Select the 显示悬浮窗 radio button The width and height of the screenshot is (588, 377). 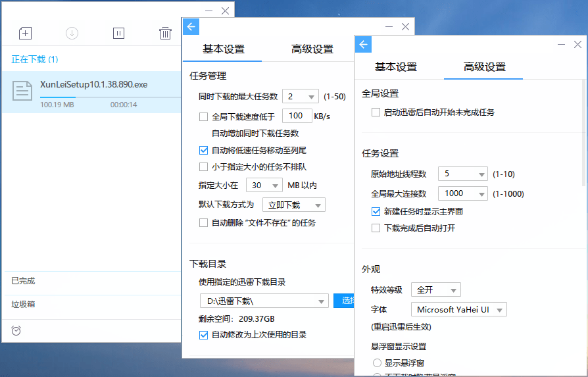(377, 363)
